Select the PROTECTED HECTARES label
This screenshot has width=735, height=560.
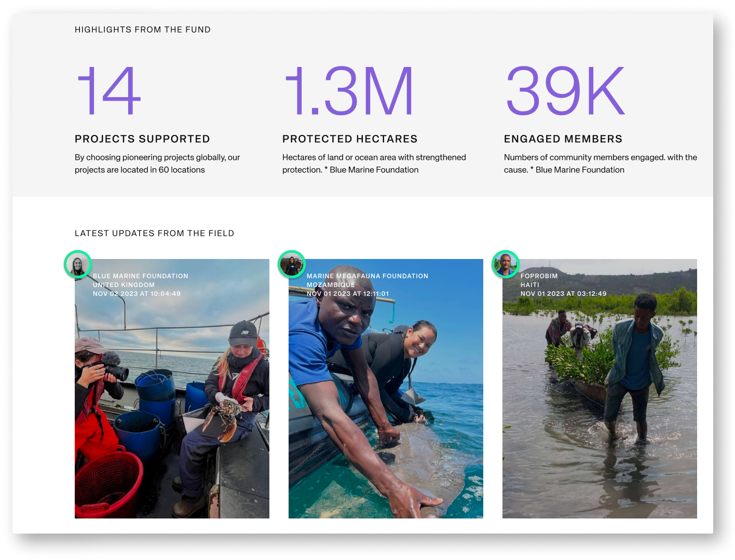pos(349,139)
